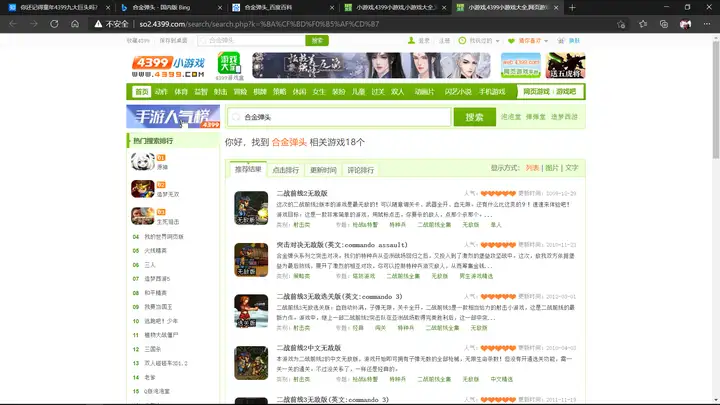Open the 双人 category in navigation bar

(x=398, y=92)
